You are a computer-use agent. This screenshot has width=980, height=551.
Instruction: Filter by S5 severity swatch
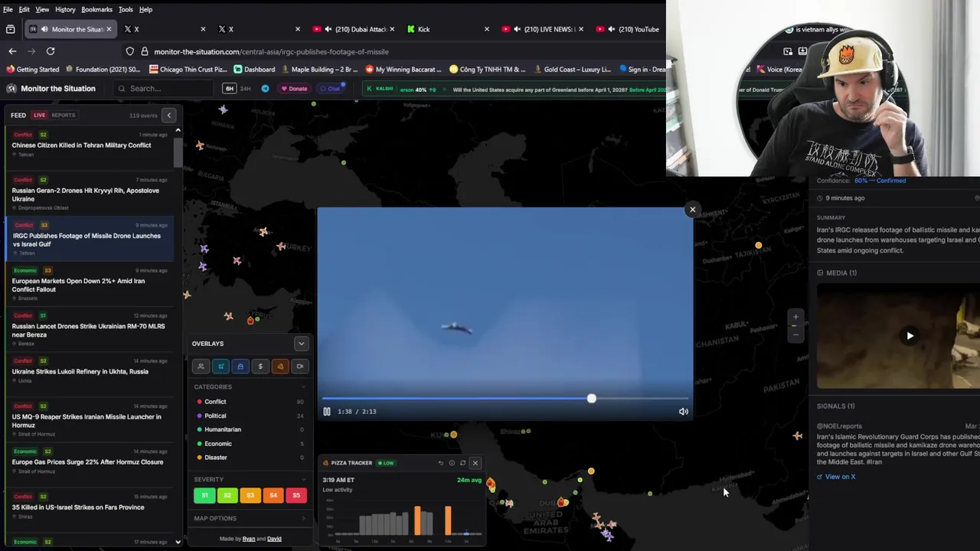point(296,495)
